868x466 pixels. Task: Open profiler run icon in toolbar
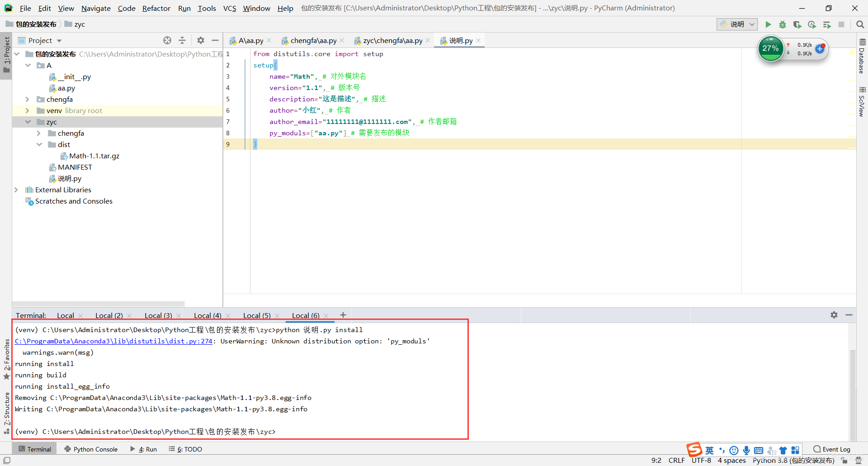(812, 24)
